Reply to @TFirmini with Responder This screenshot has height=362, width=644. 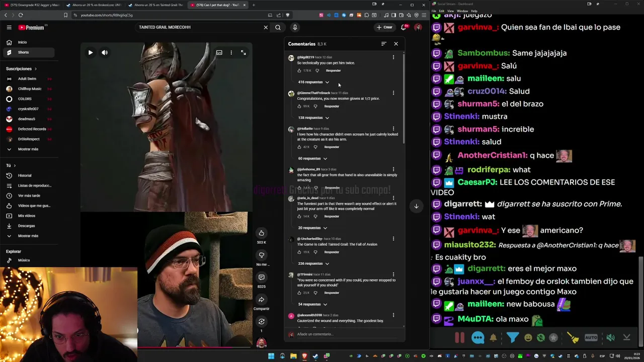(x=332, y=293)
